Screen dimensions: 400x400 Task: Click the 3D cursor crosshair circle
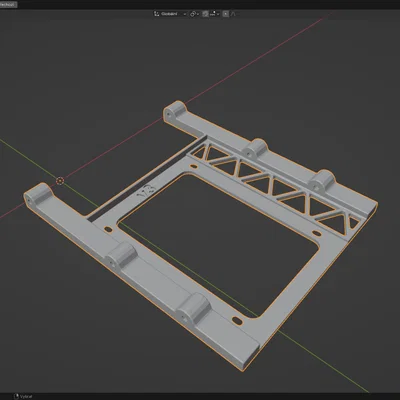click(x=60, y=181)
